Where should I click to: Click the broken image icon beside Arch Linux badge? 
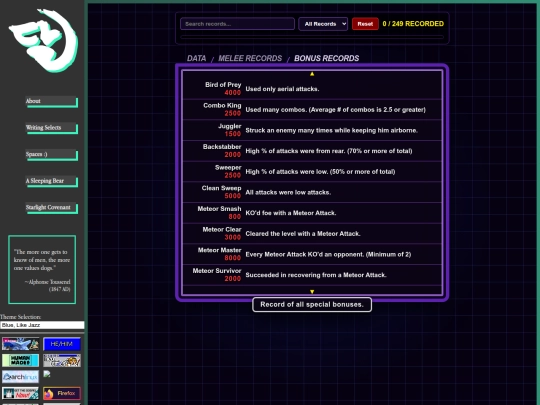pos(47,374)
